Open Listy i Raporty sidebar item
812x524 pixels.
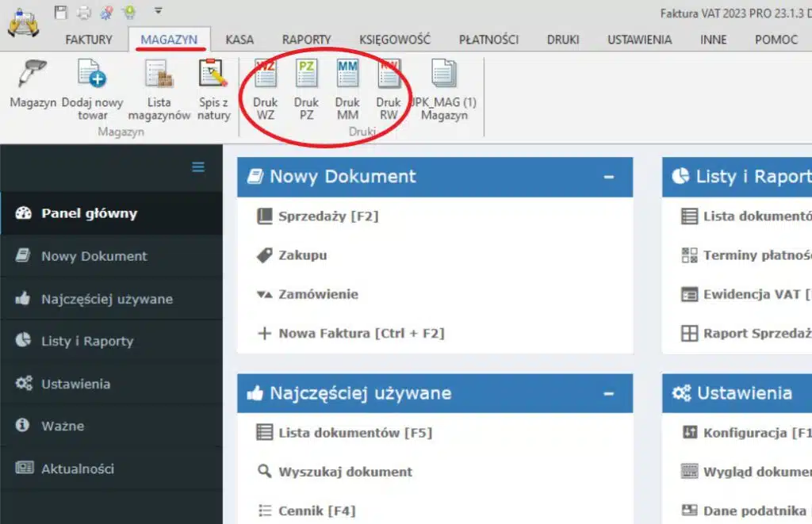pos(87,342)
